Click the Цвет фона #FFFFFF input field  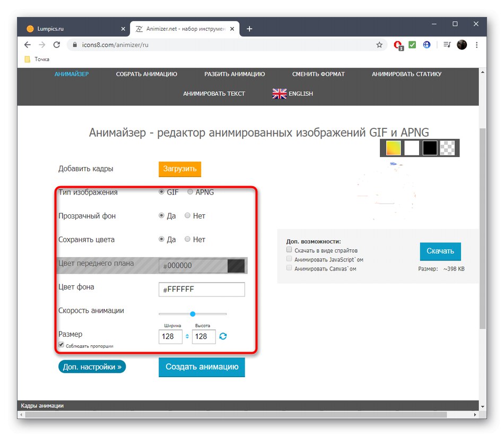[x=201, y=289]
